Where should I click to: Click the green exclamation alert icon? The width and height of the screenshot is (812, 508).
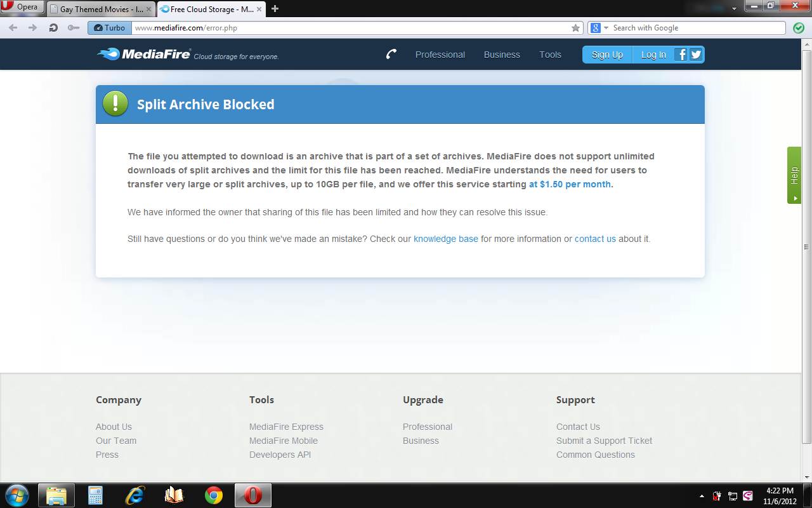click(115, 104)
